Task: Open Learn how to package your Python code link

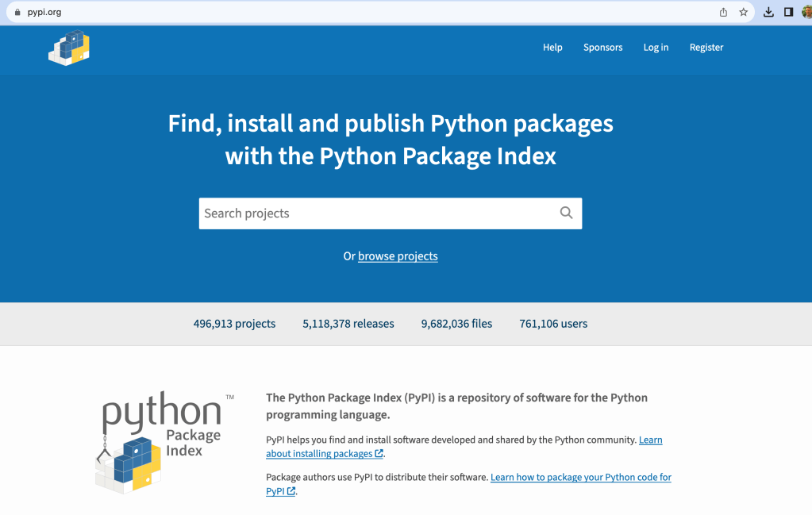Action: 580,478
